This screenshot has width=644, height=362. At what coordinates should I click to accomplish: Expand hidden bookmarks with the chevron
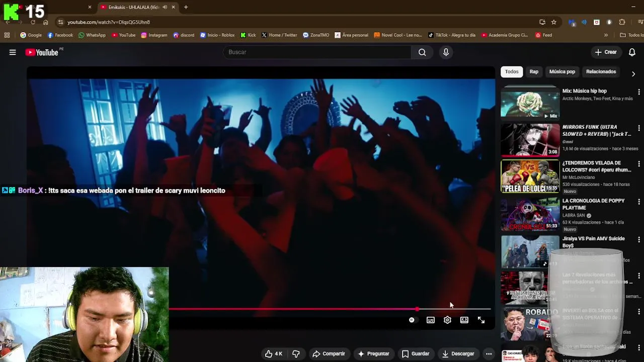(x=606, y=35)
